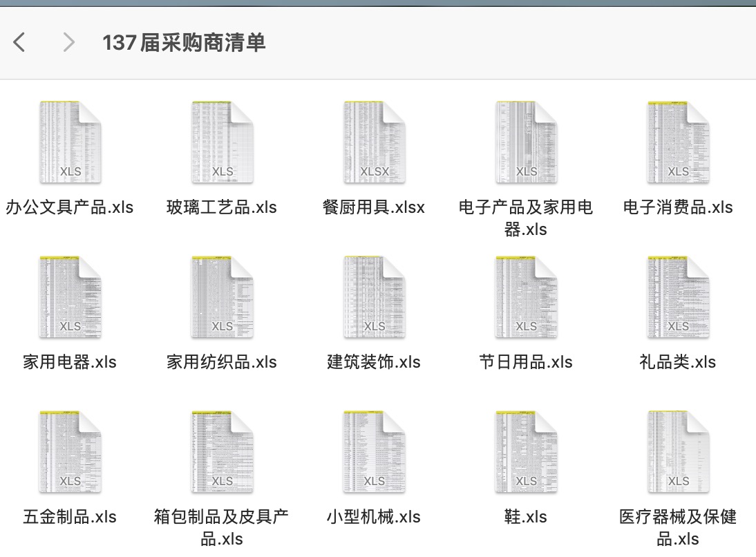
Task: Open the 家用电器.xls spreadsheet icon
Action: pyautogui.click(x=69, y=296)
